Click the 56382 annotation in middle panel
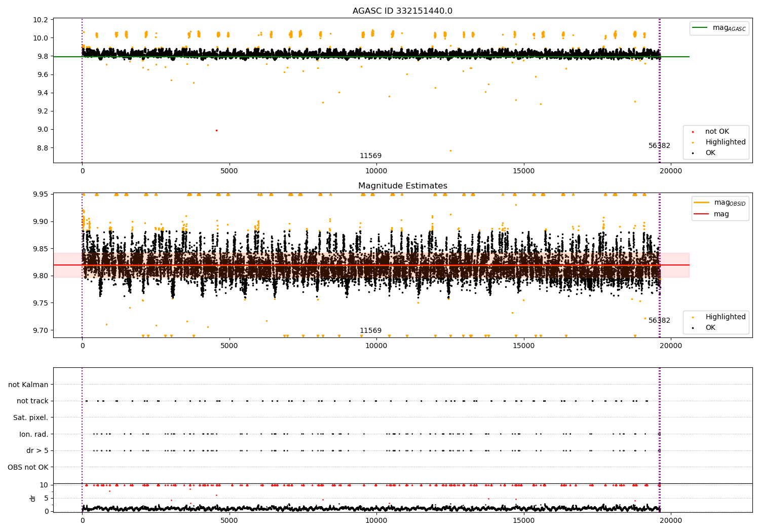This screenshot has width=760, height=532. tap(659, 321)
